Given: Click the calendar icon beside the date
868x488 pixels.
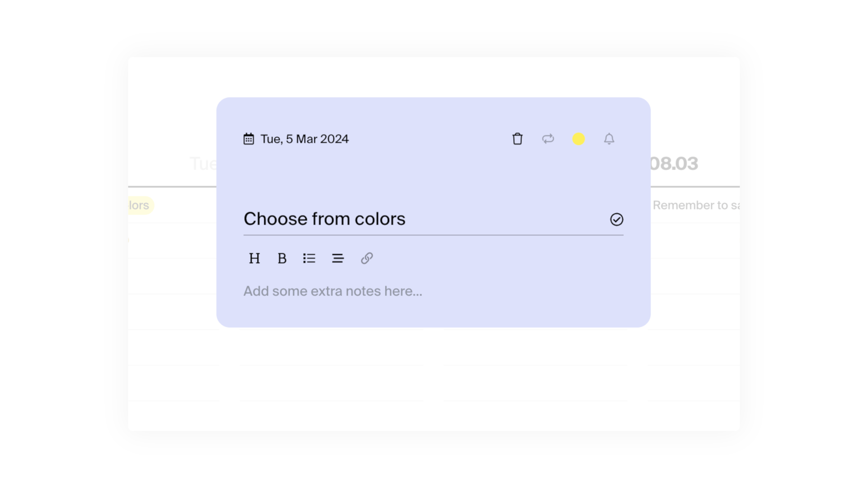Looking at the screenshot, I should tap(249, 139).
